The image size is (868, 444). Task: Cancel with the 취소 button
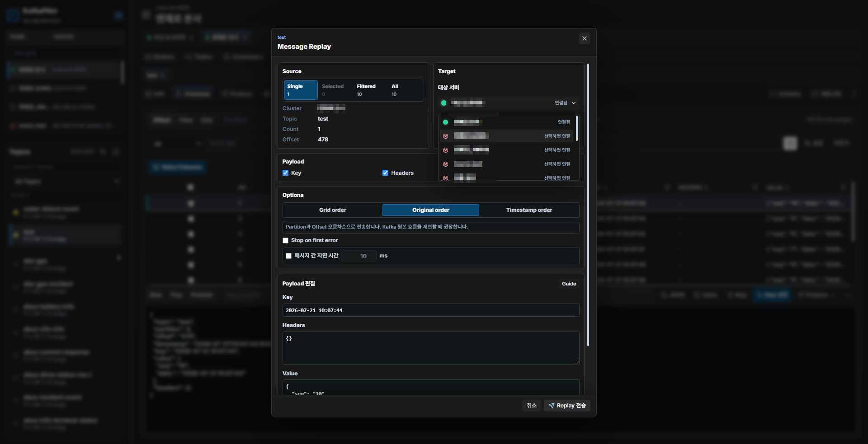pyautogui.click(x=531, y=406)
